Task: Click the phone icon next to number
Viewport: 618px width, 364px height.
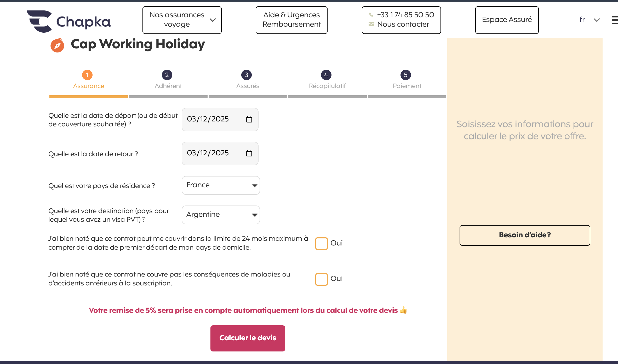Action: point(371,15)
